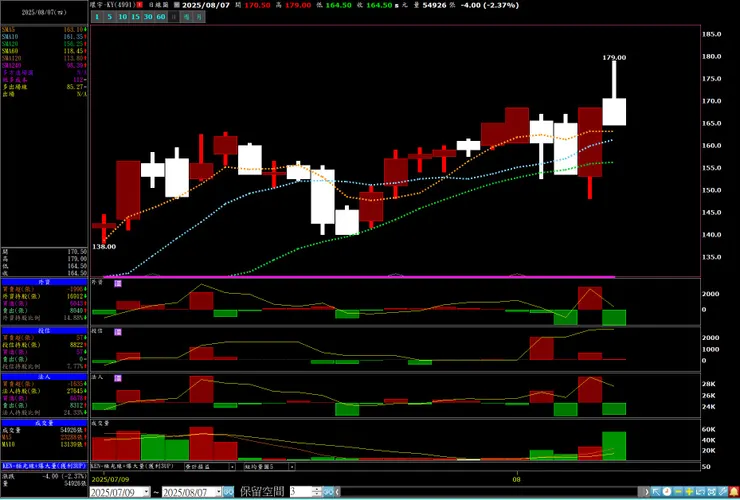Screen dimensions: 740x500
Task: Click the 138.00 low price label on chart
Action: 104,246
